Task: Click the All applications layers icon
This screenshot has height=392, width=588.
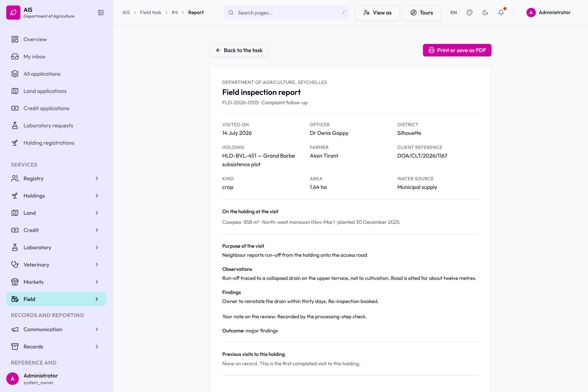Action: pos(15,74)
